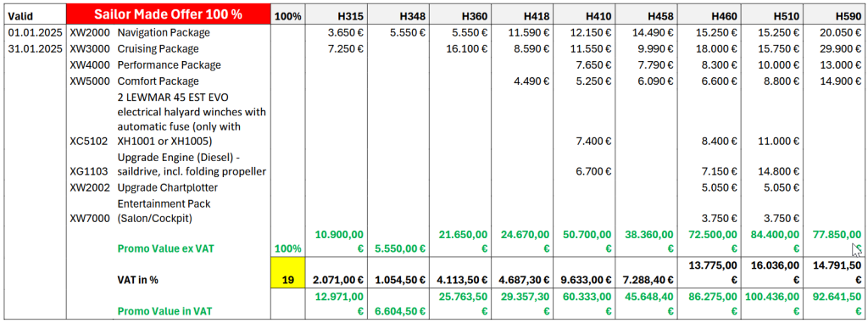Select the H410 promo value 50.700,00 €
This screenshot has width=868, height=323.
(x=587, y=242)
